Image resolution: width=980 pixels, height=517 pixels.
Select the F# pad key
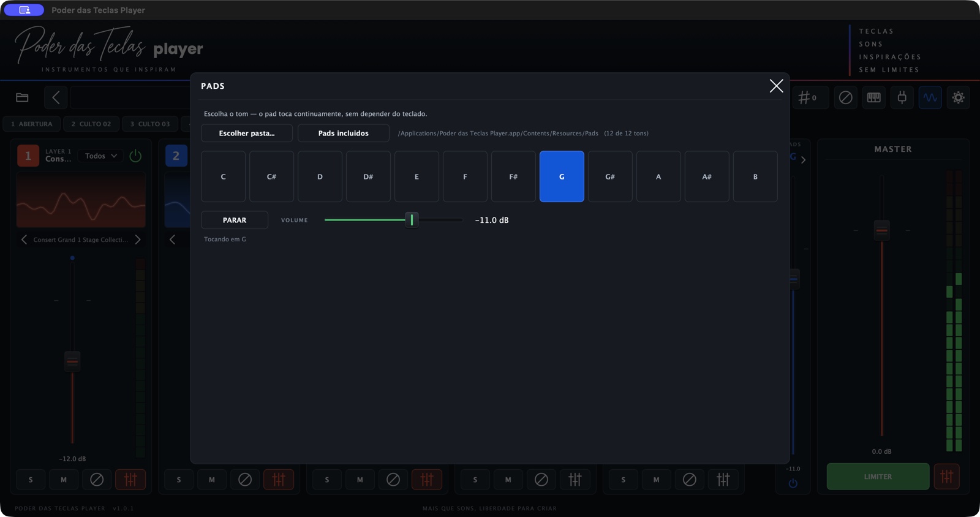(513, 176)
